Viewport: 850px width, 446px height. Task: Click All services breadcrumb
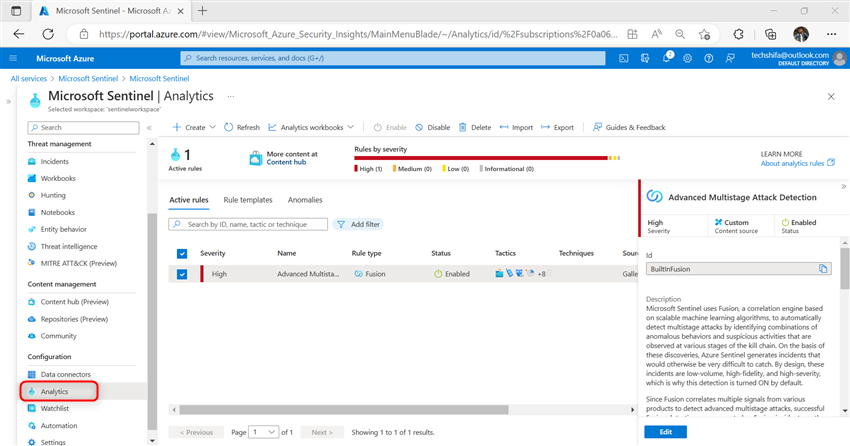[29, 79]
